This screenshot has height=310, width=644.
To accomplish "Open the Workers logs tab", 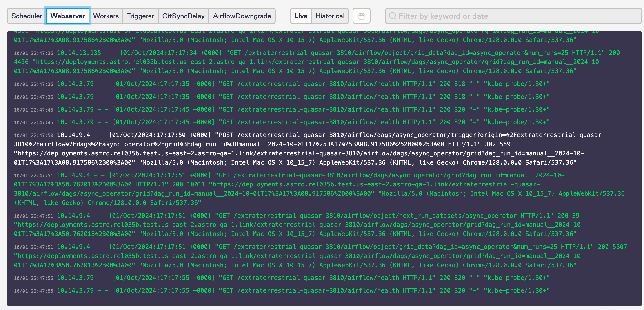I will pos(106,16).
